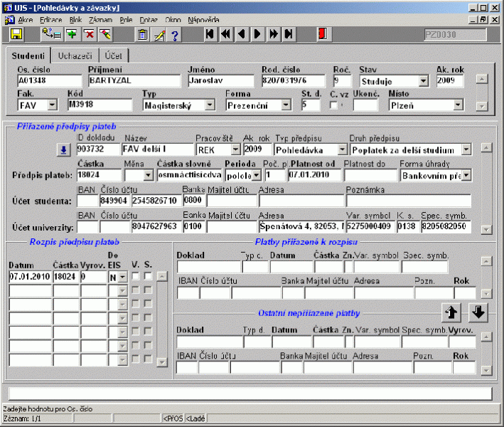Jump to the first record

(210, 34)
